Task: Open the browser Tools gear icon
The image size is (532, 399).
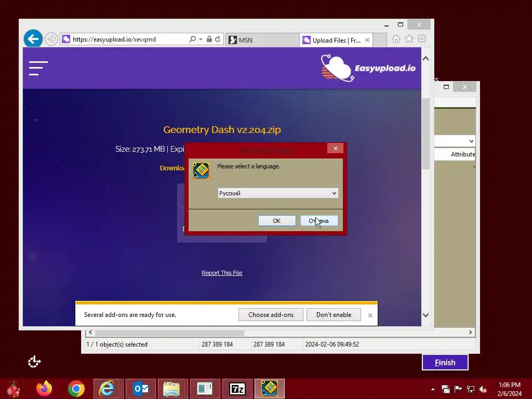Action: tap(422, 38)
